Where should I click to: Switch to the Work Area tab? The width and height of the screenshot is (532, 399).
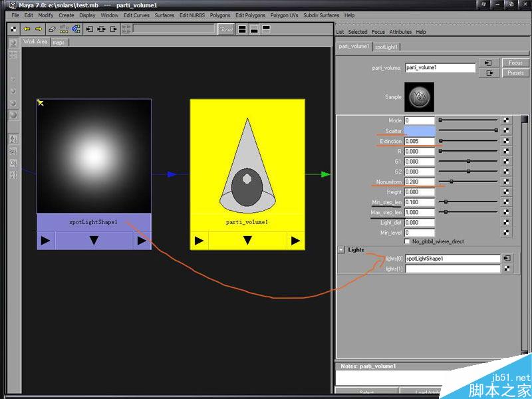(35, 42)
